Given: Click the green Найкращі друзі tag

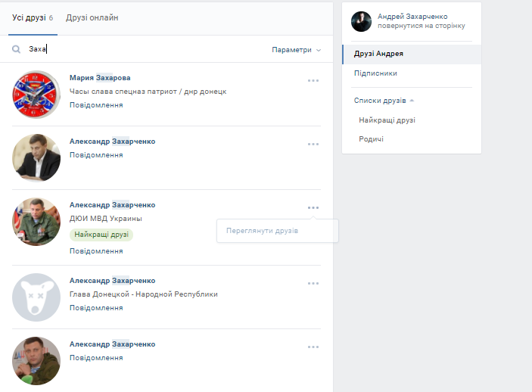Looking at the screenshot, I should tap(101, 235).
